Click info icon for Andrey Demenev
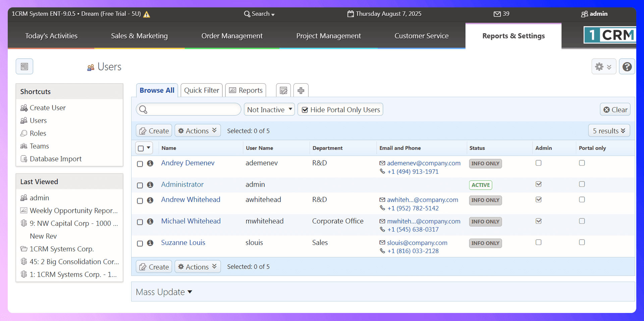The image size is (644, 321). [150, 163]
